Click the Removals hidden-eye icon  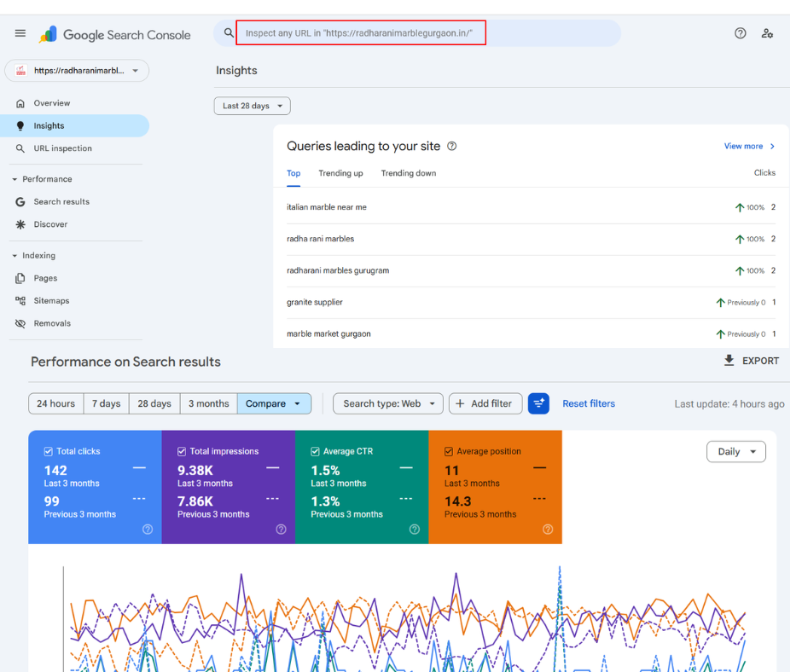click(20, 323)
